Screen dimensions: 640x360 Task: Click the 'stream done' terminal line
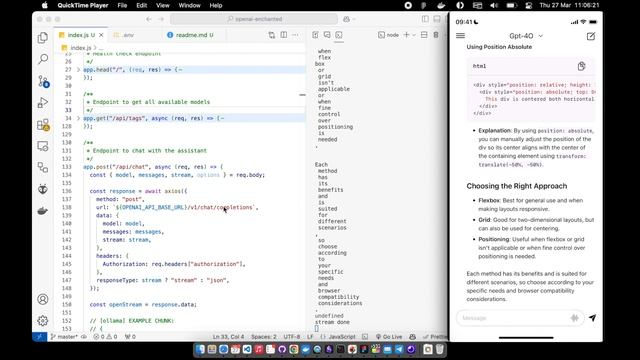(332, 322)
